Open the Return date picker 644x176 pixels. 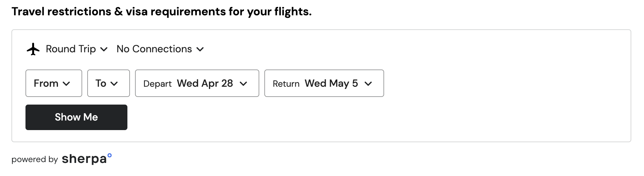pyautogui.click(x=324, y=83)
